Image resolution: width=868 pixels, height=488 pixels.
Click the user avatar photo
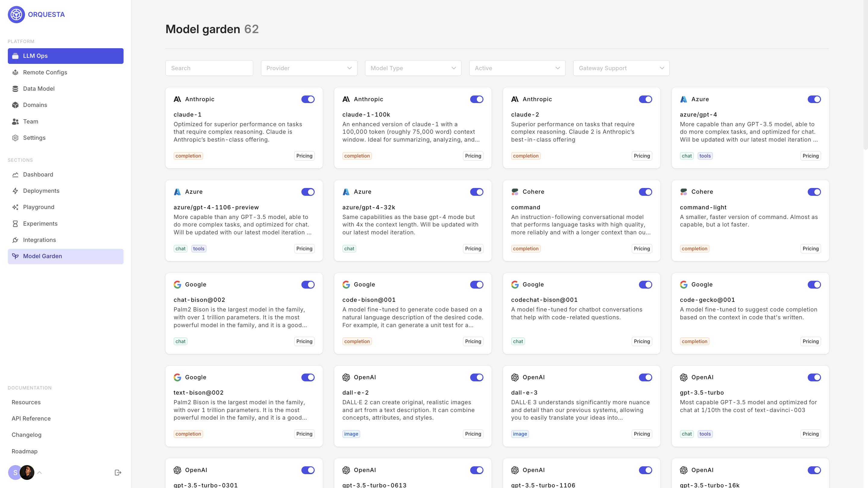coord(27,473)
